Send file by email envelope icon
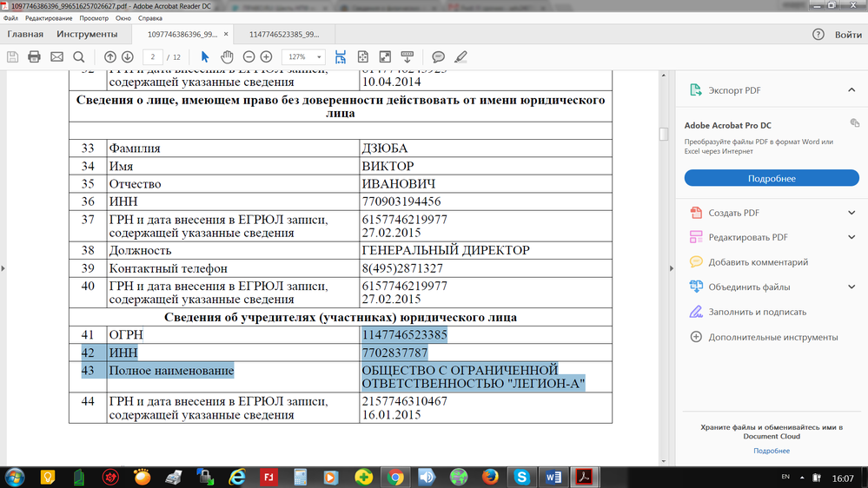868x488 pixels. [57, 57]
